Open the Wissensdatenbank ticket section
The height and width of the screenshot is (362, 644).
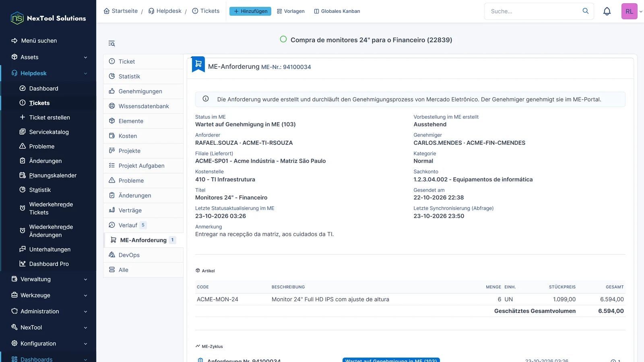[x=143, y=106]
